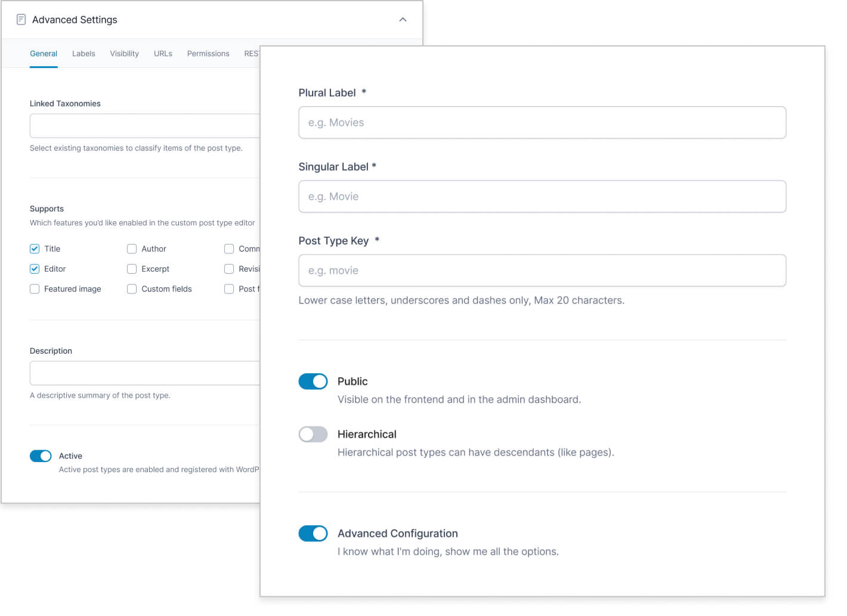Screen dimensions: 847x616
Task: Check the Author support checkbox
Action: click(x=132, y=249)
